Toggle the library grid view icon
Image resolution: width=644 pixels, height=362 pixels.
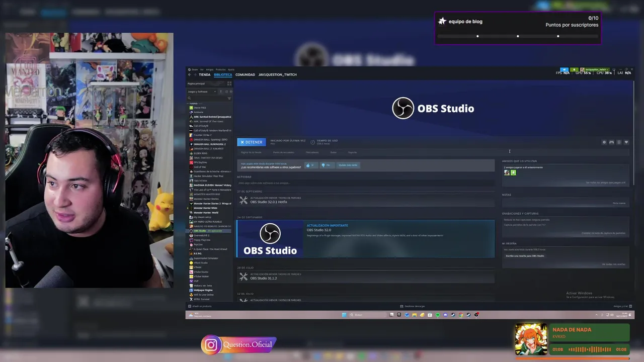[229, 83]
